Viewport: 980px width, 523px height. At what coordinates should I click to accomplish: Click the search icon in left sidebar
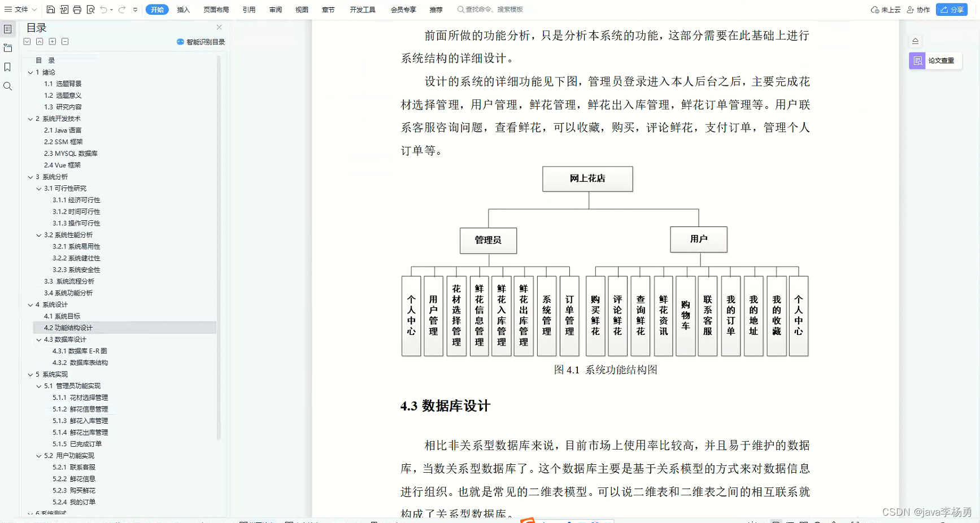[x=8, y=86]
